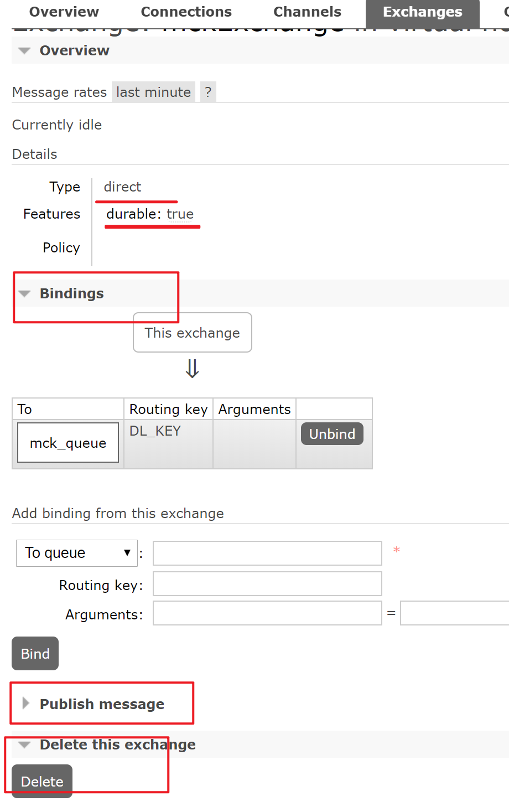Click the Delete exchange button
This screenshot has width=509, height=812.
coord(42,781)
